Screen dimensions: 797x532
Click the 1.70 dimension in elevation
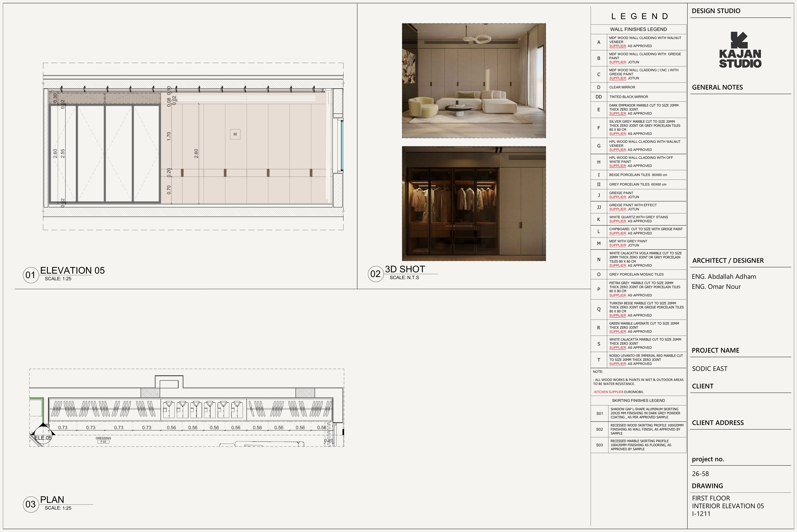169,136
